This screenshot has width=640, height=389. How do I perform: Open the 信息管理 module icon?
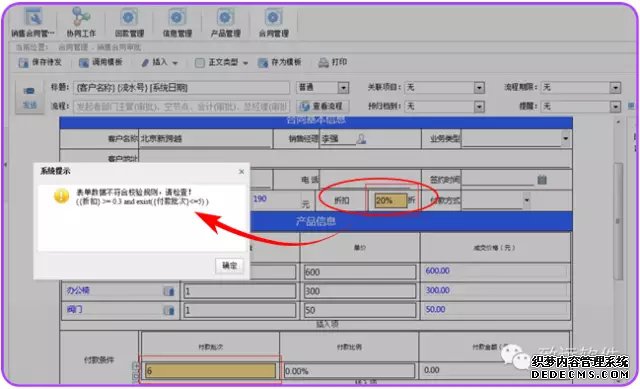coord(177,18)
